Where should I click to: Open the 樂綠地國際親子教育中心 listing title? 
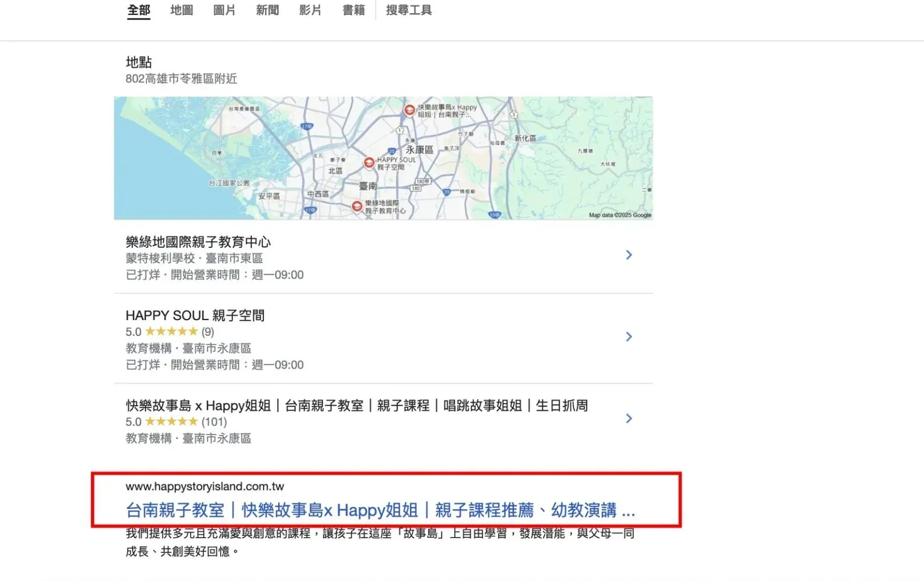(198, 242)
